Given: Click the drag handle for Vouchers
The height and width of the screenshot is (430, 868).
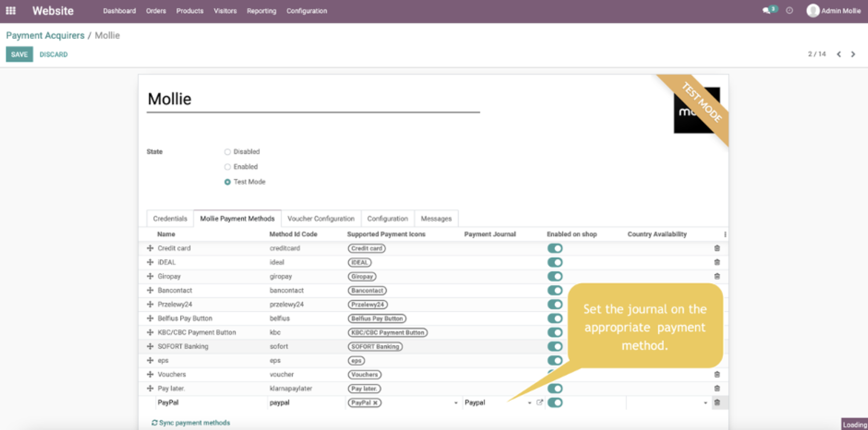Looking at the screenshot, I should tap(150, 375).
